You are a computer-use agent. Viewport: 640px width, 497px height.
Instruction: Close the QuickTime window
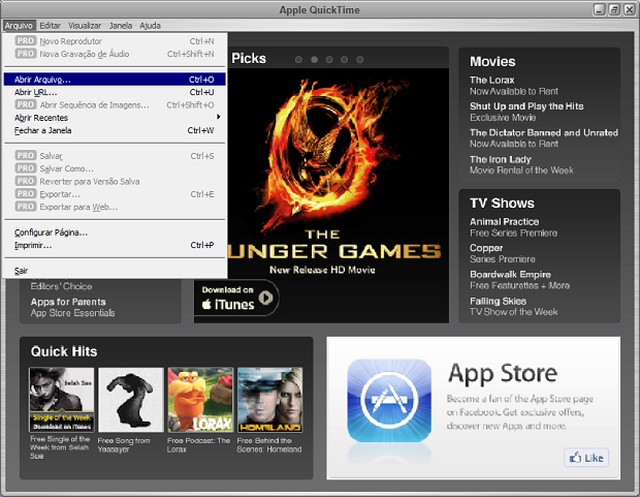click(629, 10)
